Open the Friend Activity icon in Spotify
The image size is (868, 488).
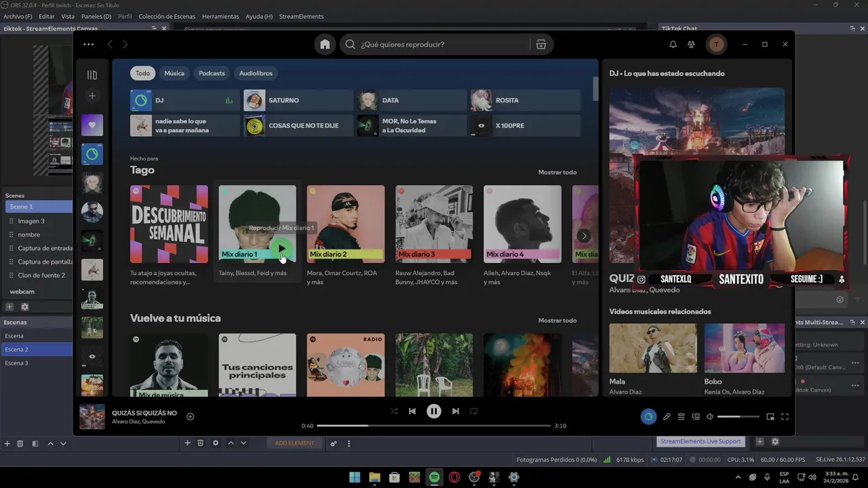tap(691, 44)
